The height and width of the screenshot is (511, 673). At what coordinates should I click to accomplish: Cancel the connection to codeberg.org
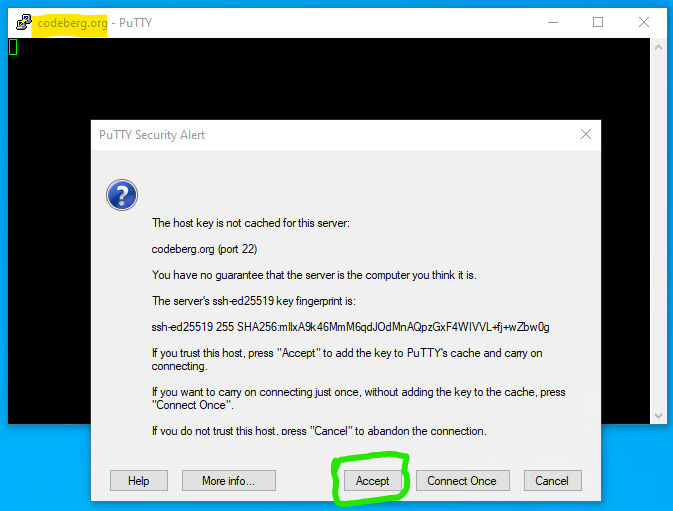tap(552, 481)
